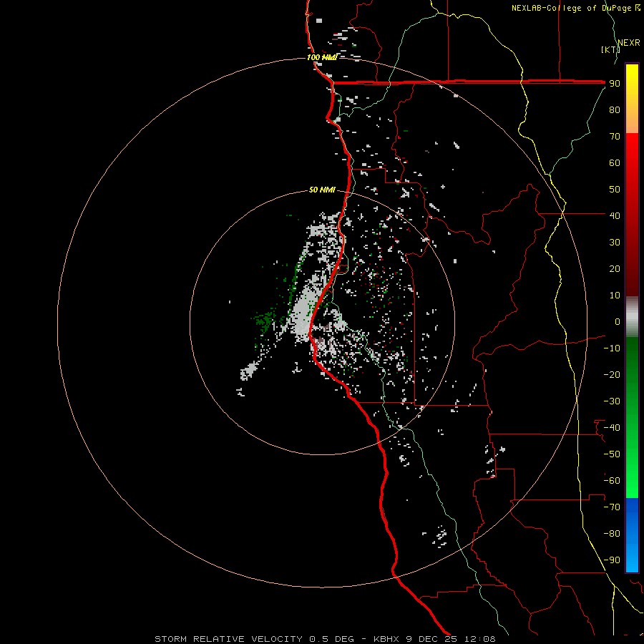This screenshot has height=644, width=644.
Task: Pick the dark green color bar segment
Action: tap(632, 366)
